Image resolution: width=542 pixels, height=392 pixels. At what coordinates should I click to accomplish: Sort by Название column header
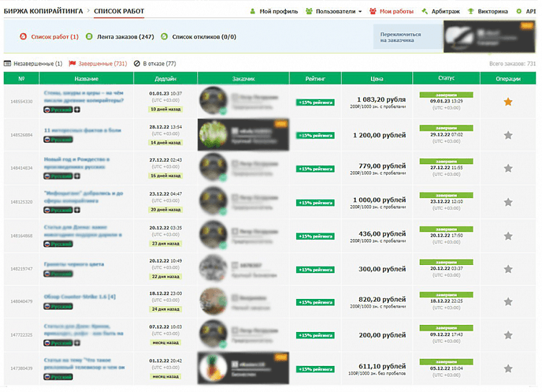[87, 79]
